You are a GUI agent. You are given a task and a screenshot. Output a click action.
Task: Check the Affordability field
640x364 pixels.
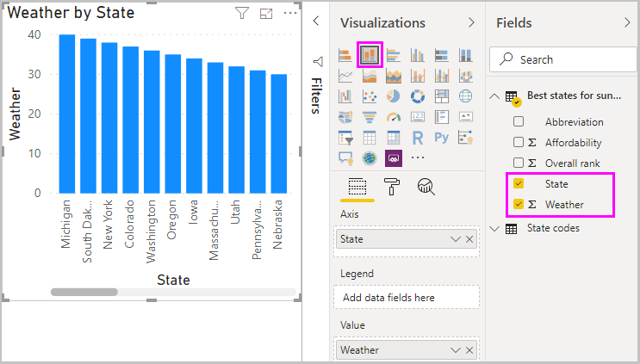519,142
